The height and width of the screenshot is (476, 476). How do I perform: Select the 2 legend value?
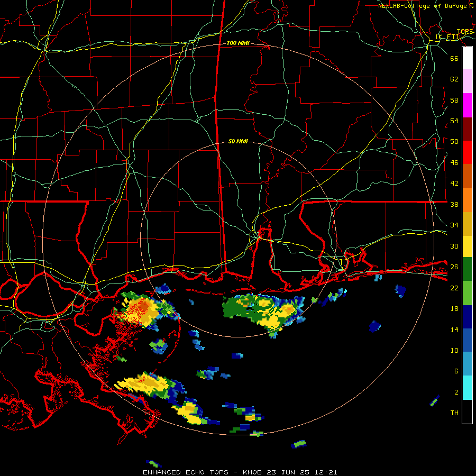pos(456,392)
